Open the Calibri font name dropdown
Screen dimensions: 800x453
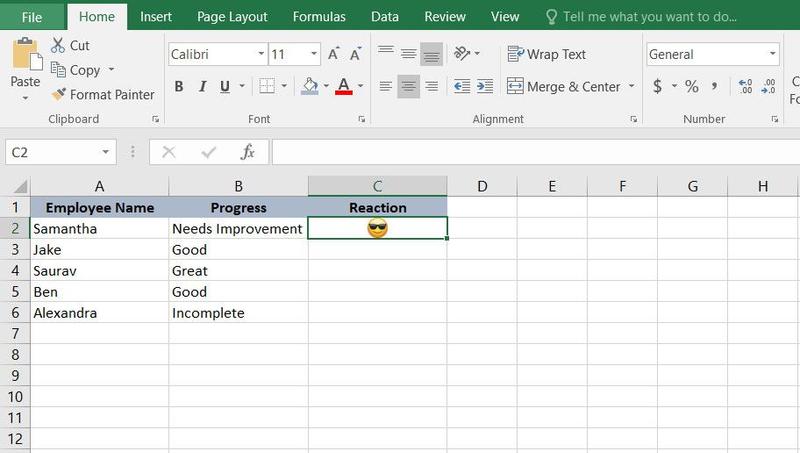[x=261, y=54]
